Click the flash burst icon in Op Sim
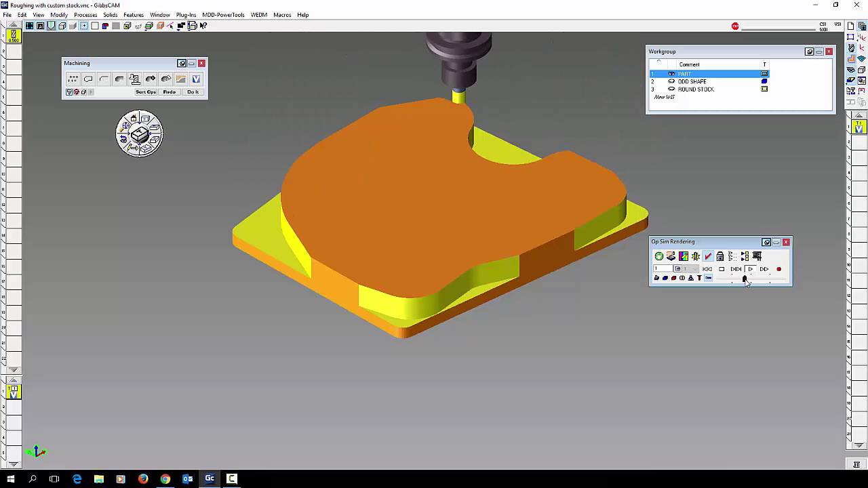The image size is (868, 488). (696, 256)
